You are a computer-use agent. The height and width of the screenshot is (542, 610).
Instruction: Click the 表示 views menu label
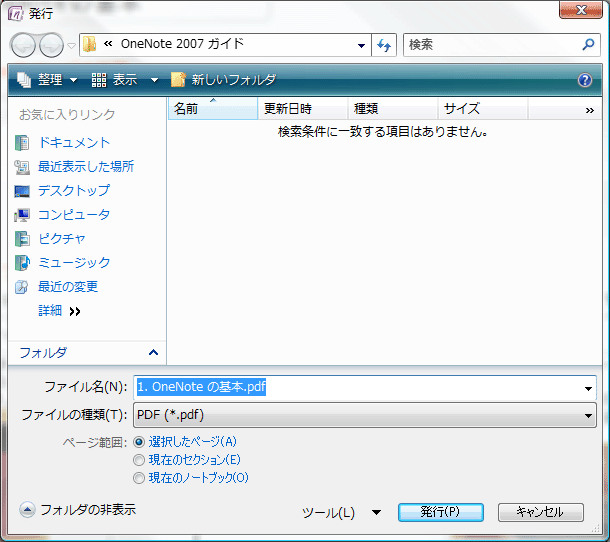(125, 80)
